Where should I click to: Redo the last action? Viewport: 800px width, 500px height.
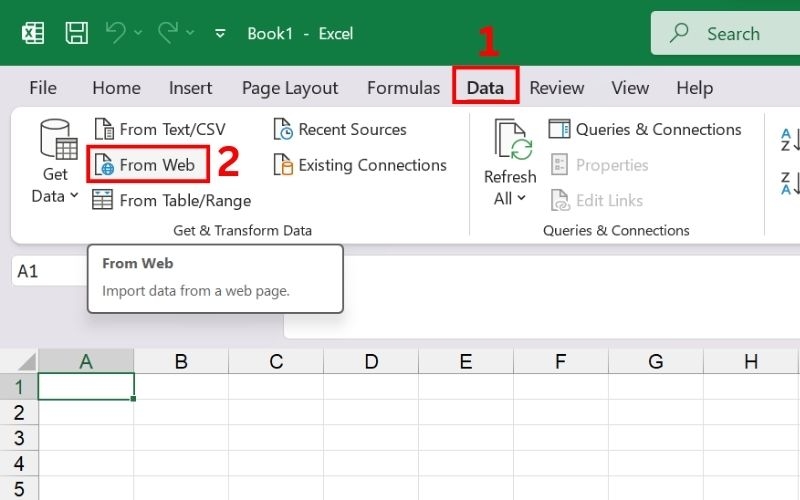click(168, 34)
